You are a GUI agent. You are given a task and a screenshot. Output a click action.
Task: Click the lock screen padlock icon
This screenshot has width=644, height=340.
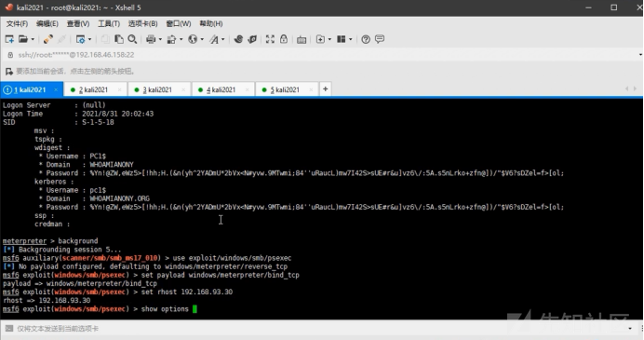pyautogui.click(x=284, y=39)
